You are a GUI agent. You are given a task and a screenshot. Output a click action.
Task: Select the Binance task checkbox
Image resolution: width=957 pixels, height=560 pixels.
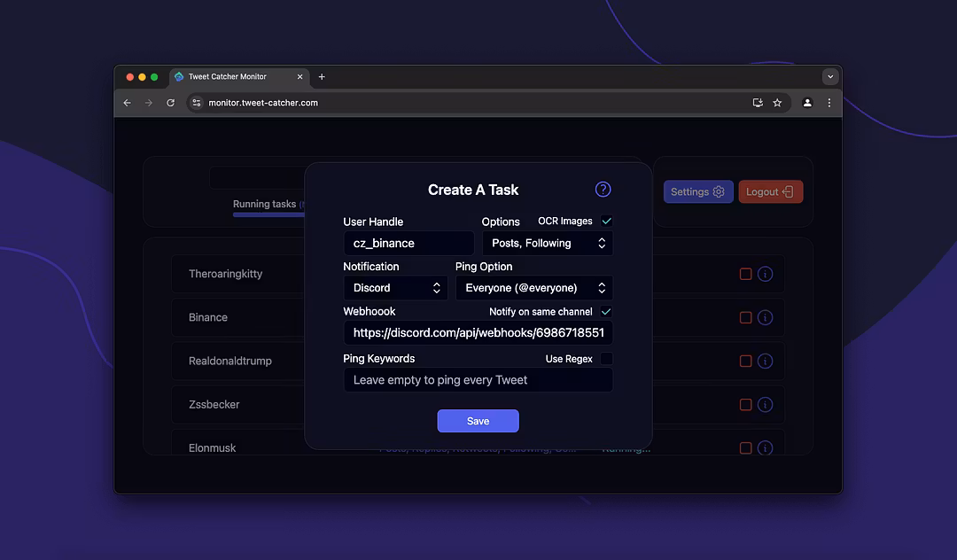point(745,317)
